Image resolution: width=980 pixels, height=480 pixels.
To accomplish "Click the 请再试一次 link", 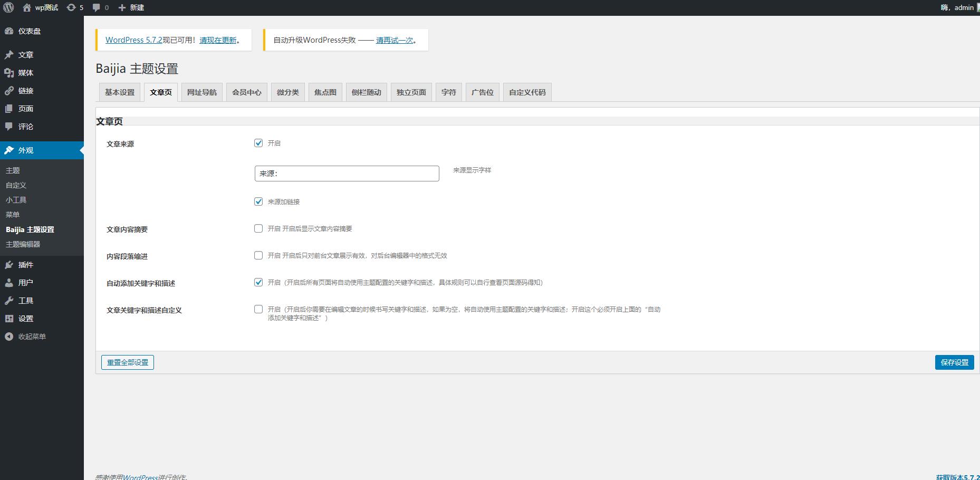I will click(x=395, y=40).
